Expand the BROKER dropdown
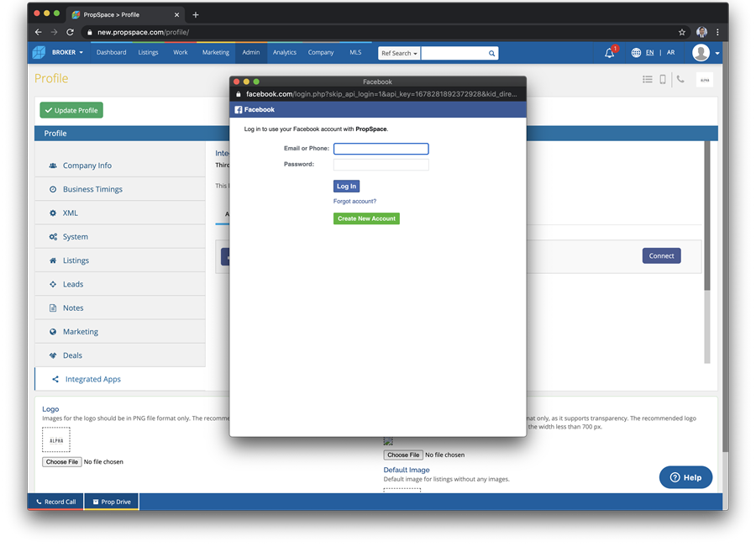The width and height of the screenshot is (756, 547). point(67,52)
